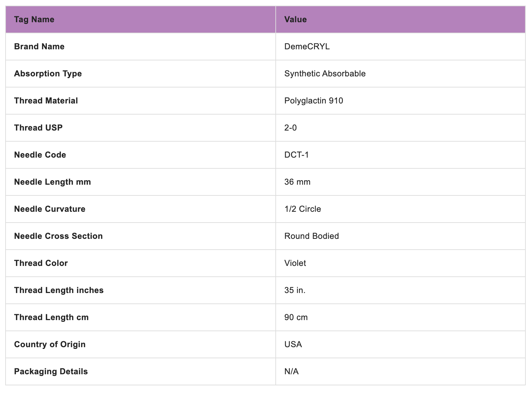Click the '90 cm' value
532x393 pixels.
point(296,317)
